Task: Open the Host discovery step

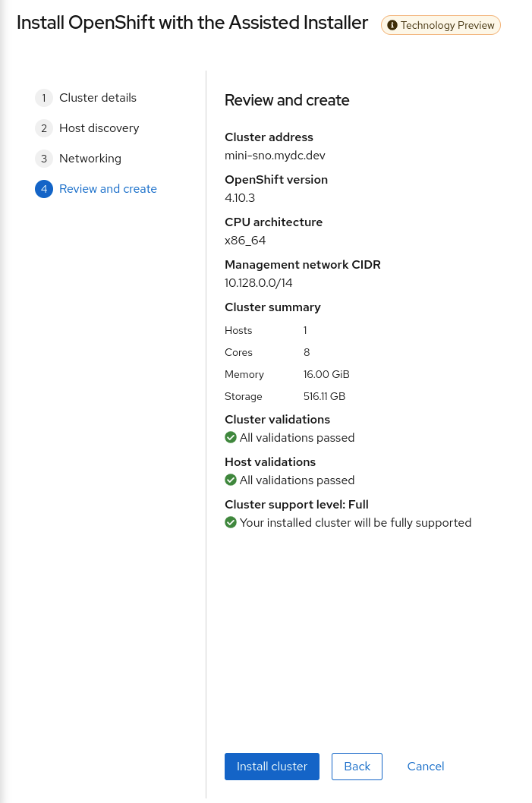Action: coord(99,128)
